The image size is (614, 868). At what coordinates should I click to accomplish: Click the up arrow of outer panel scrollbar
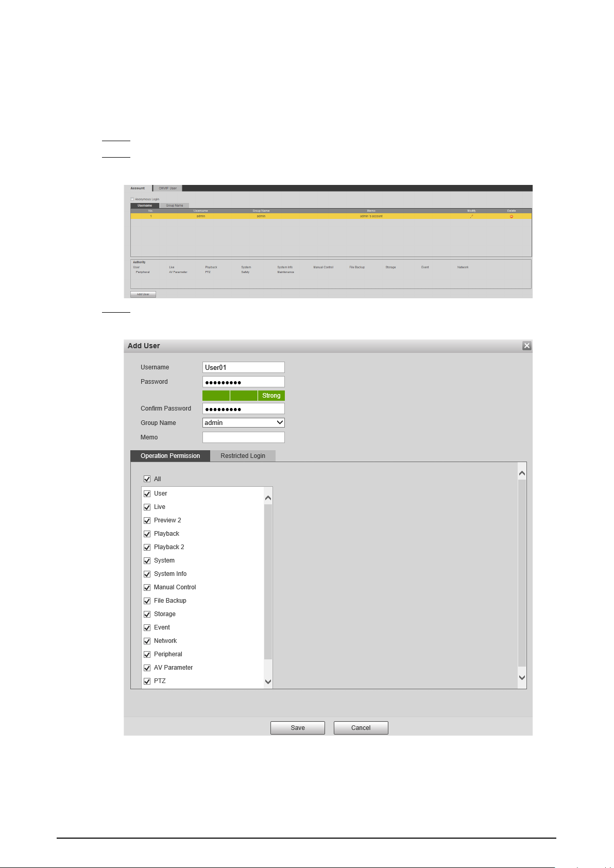tap(522, 473)
